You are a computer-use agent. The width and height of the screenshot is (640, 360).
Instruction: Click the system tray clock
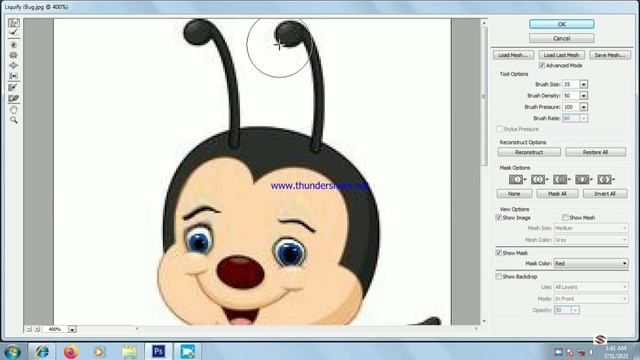pos(616,352)
